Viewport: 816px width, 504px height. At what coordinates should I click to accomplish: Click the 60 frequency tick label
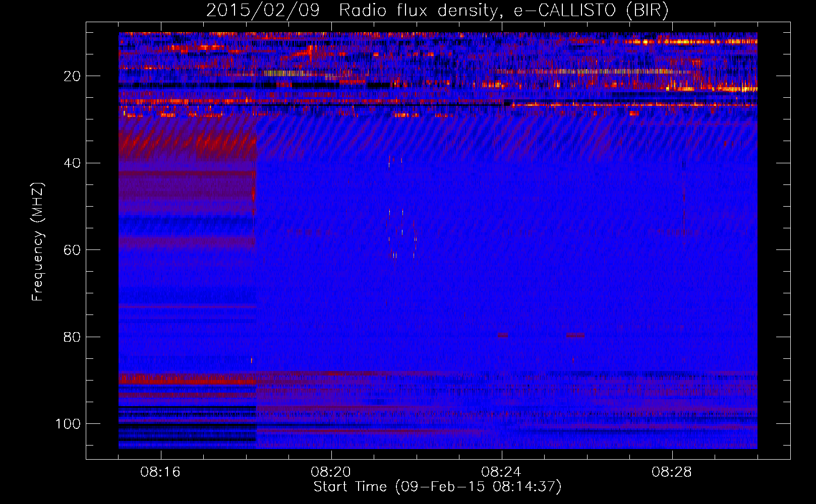pos(72,250)
